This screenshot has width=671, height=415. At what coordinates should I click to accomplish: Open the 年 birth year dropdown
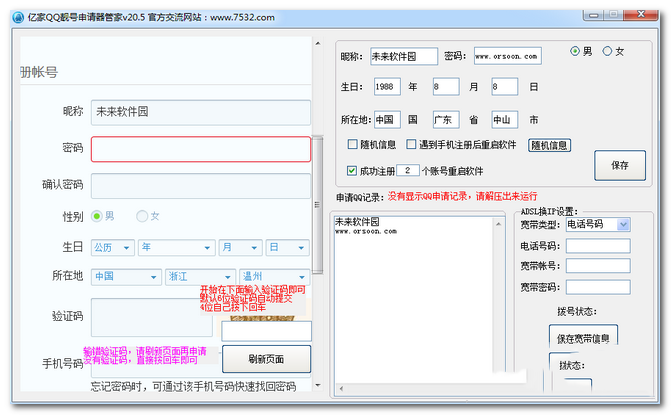(176, 248)
